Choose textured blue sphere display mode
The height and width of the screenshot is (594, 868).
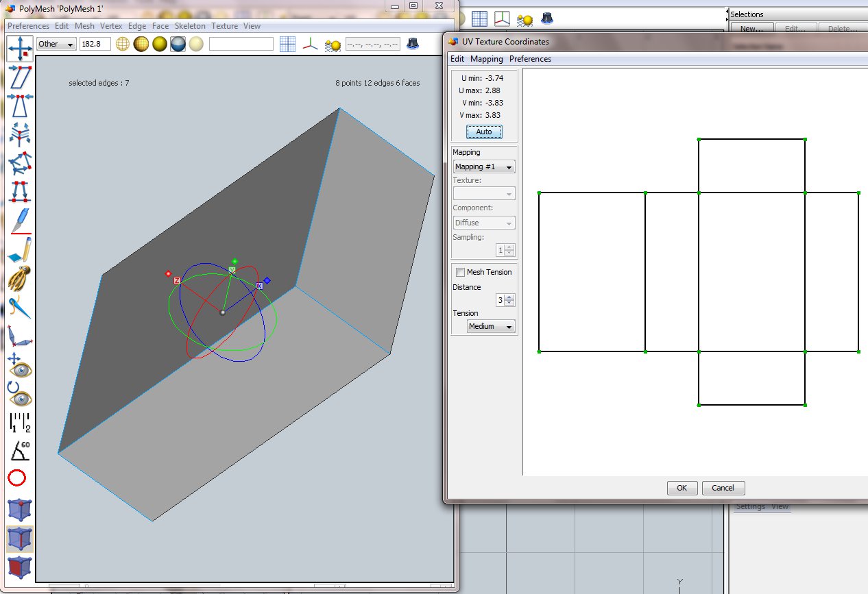[x=178, y=44]
